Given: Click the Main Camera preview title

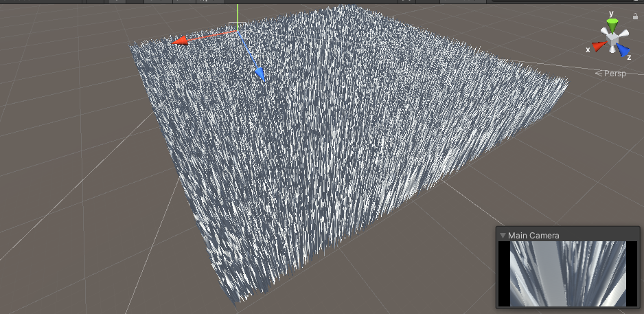Looking at the screenshot, I should tap(533, 236).
